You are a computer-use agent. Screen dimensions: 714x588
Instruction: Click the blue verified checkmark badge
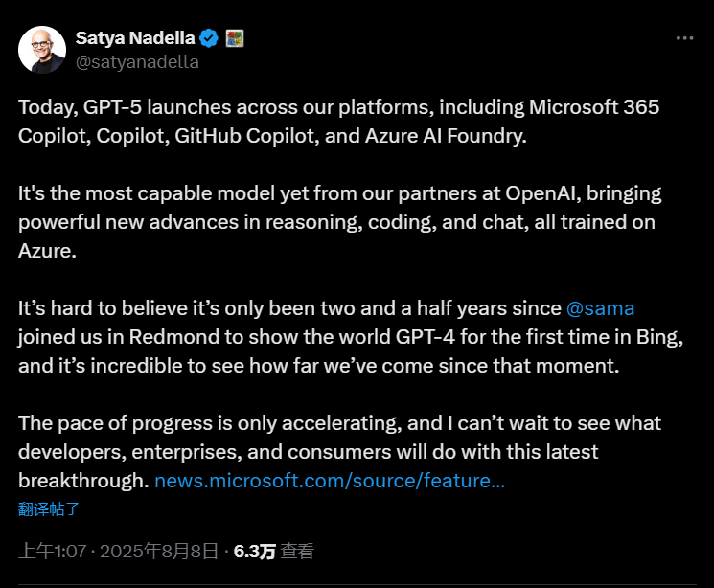tap(209, 38)
